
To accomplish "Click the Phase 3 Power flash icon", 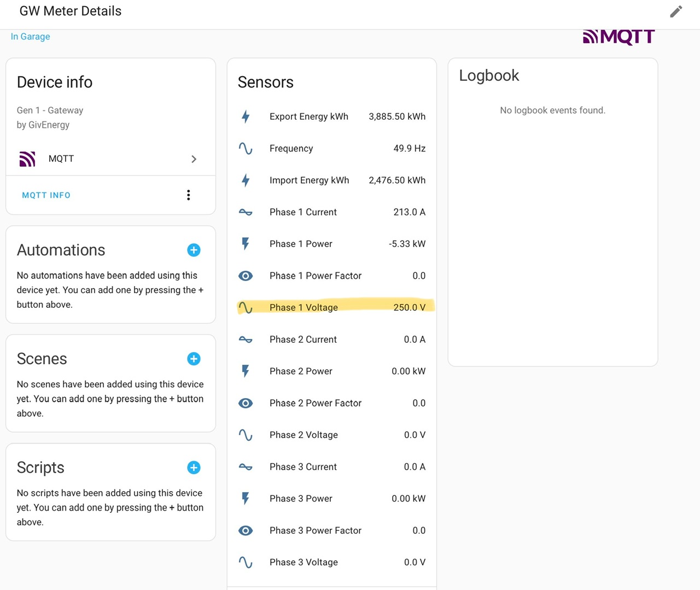I will click(x=246, y=499).
